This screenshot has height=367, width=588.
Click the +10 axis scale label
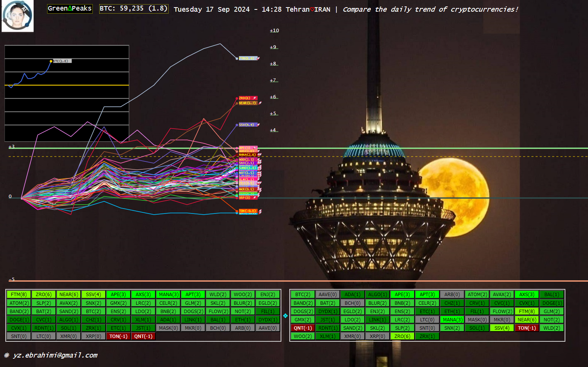[x=275, y=31]
